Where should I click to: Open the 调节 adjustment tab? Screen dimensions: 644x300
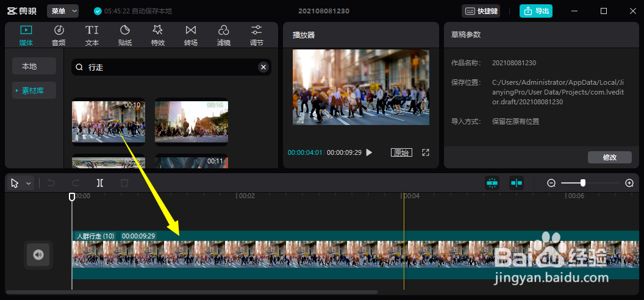[257, 36]
